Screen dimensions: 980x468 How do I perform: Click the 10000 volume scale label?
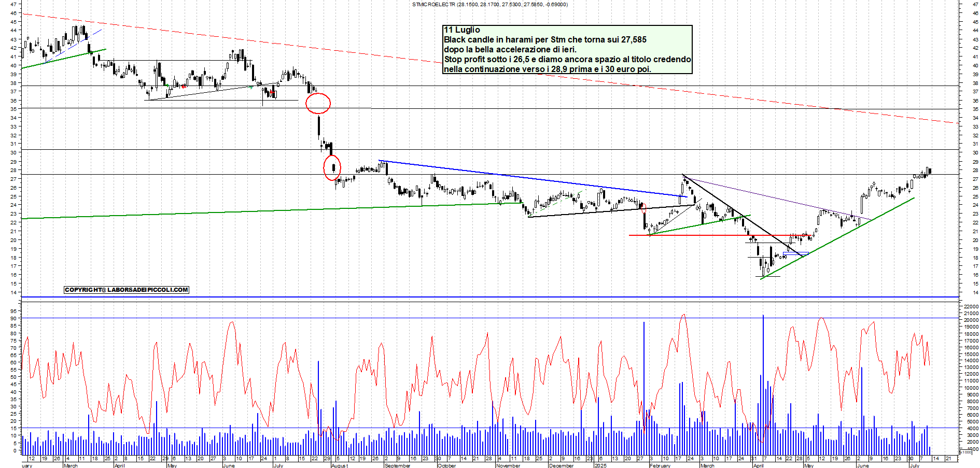click(x=971, y=388)
